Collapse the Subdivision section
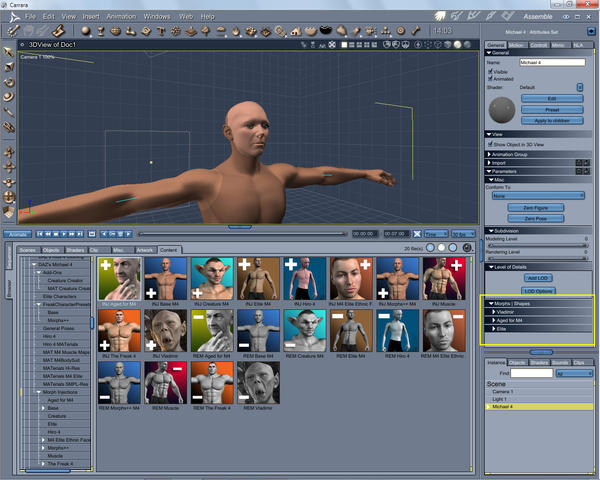The image size is (600, 480). pos(491,231)
